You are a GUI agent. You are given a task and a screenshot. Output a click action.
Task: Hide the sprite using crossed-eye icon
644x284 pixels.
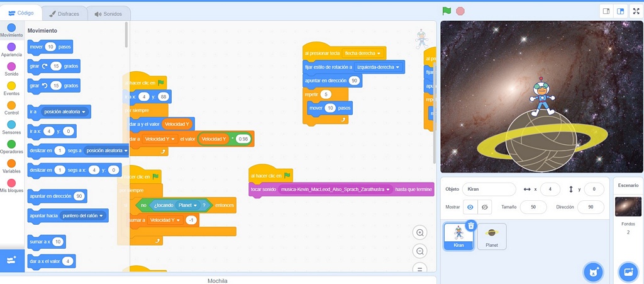484,207
